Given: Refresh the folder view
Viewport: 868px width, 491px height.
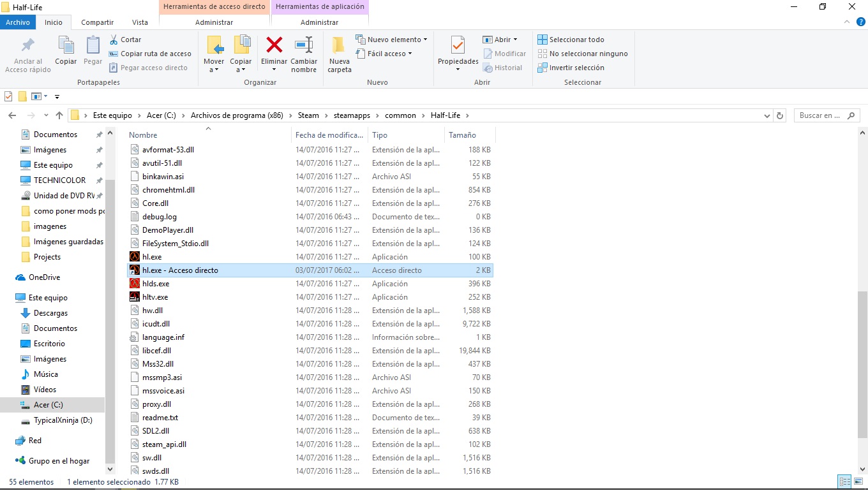Looking at the screenshot, I should (x=779, y=115).
